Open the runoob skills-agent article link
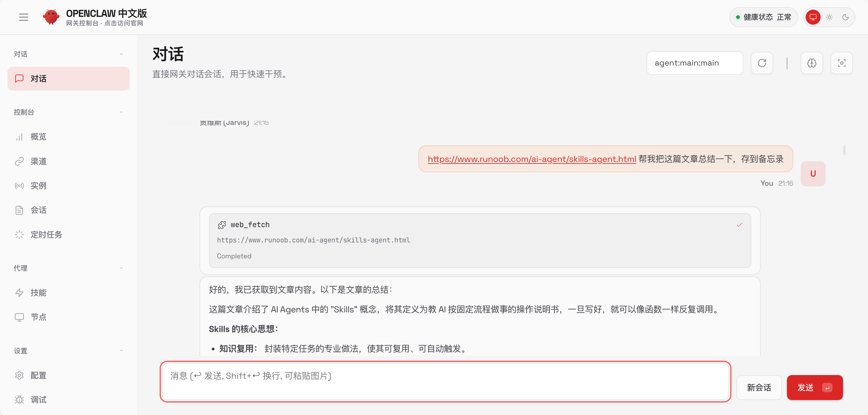 pos(531,159)
